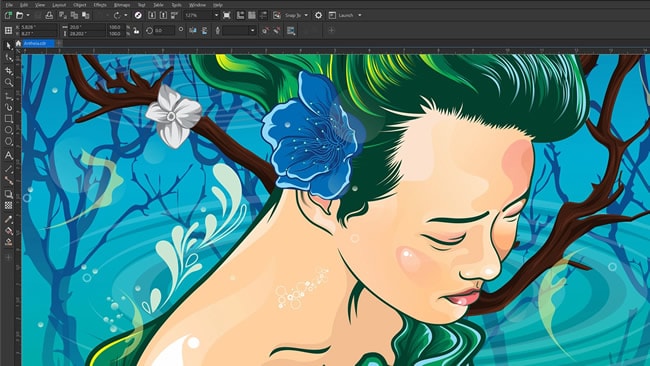Toggle Show guidelines

pyautogui.click(x=263, y=15)
